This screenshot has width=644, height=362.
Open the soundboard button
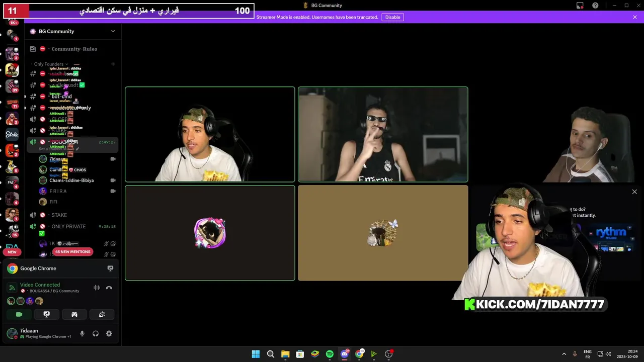102,314
